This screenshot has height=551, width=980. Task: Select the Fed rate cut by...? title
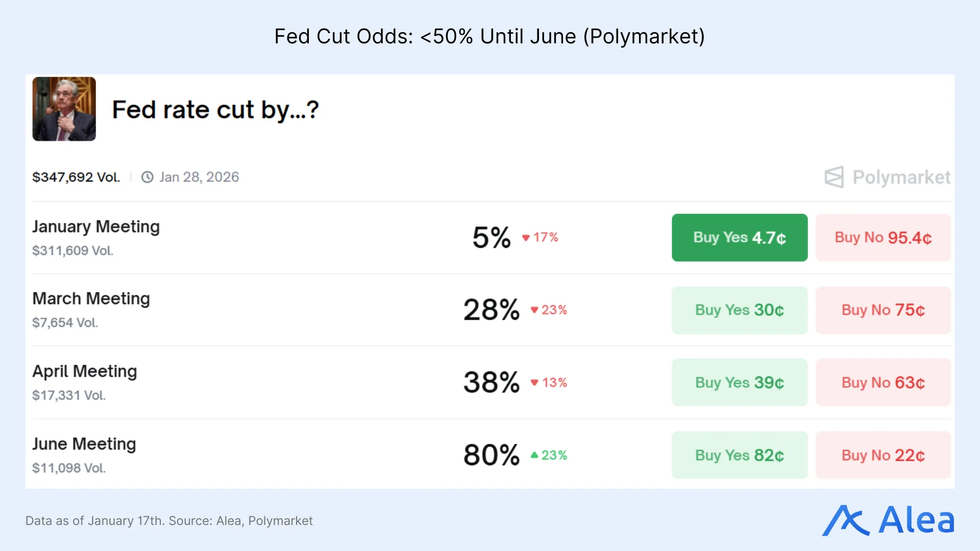tap(215, 109)
